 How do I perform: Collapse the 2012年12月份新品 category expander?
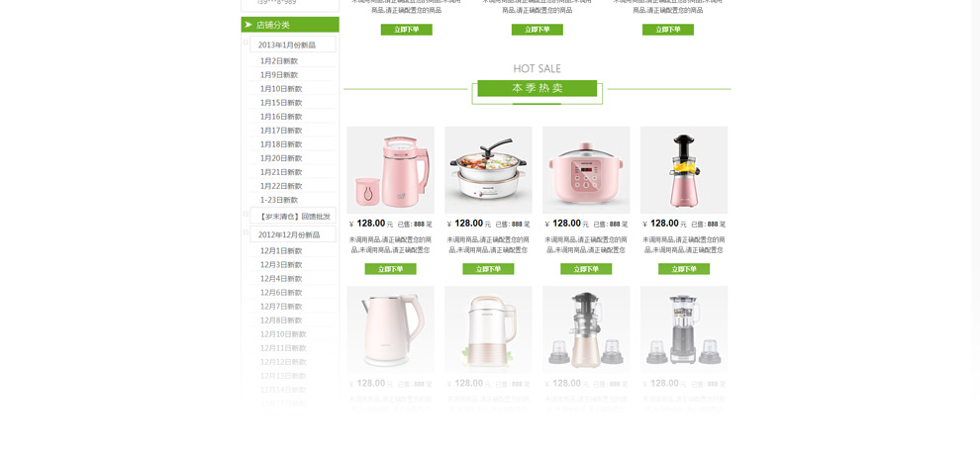click(245, 232)
